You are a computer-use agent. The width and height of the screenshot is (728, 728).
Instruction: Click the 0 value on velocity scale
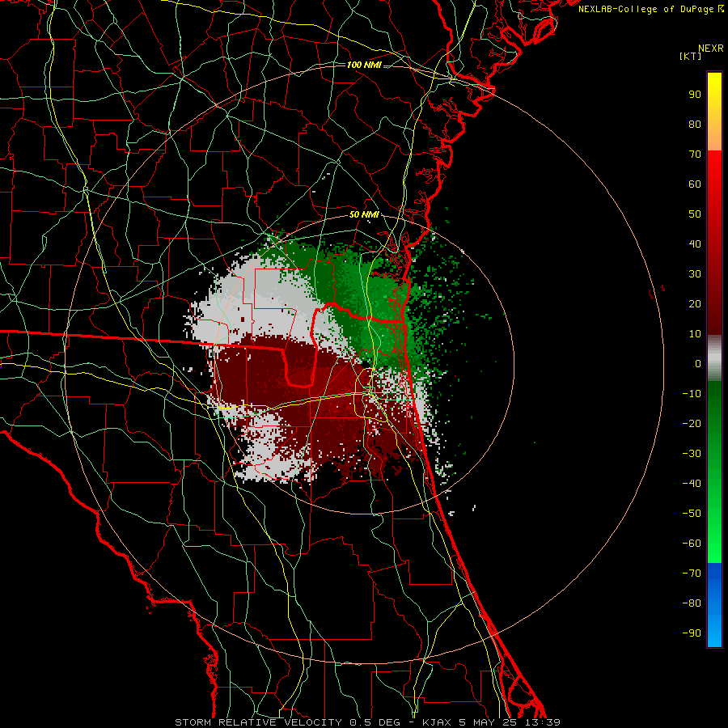[698, 363]
